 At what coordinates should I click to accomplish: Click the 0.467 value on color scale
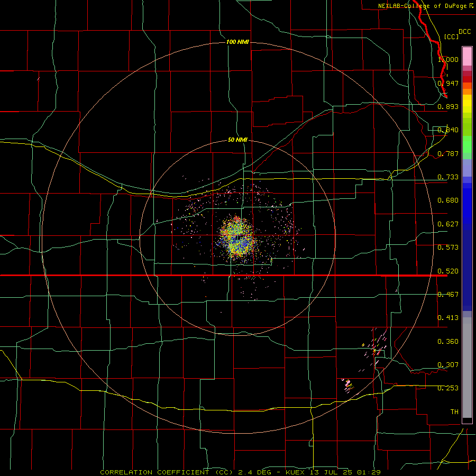point(448,295)
